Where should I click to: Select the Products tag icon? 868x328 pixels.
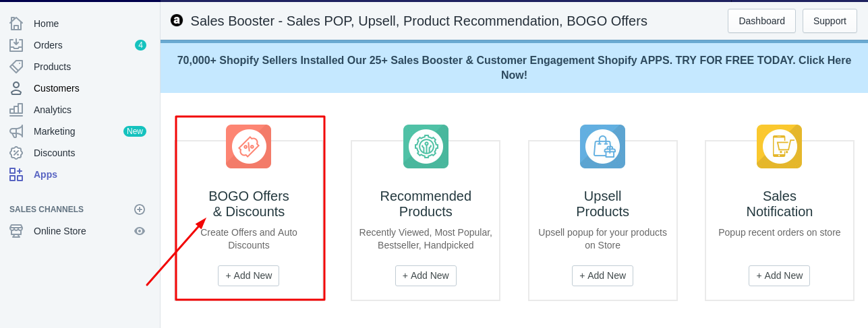(x=16, y=67)
